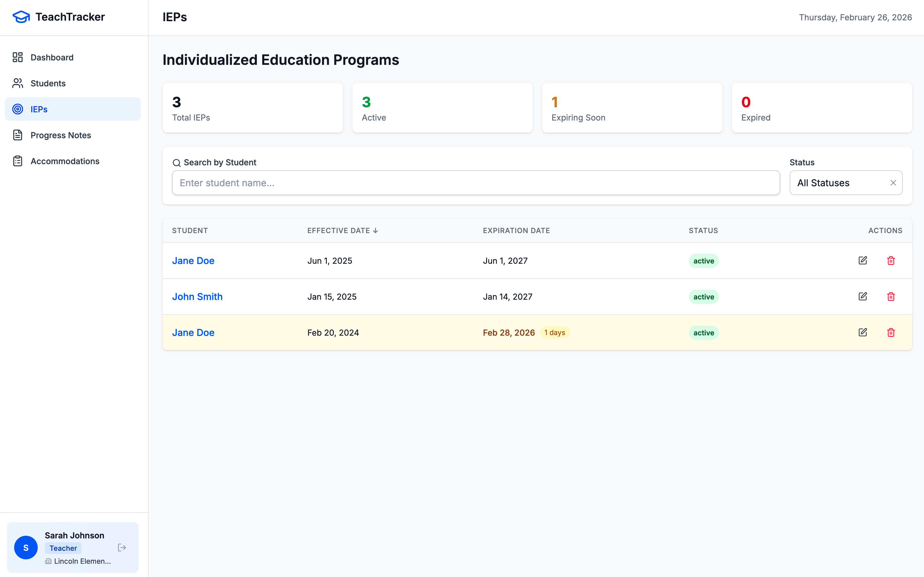The width and height of the screenshot is (924, 577).
Task: Open Students via the people icon
Action: coord(18,83)
